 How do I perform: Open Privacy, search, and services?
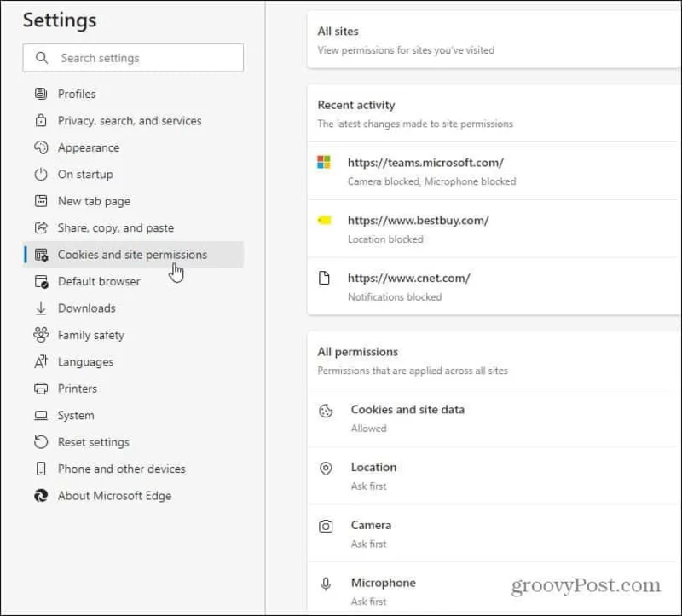coord(133,120)
